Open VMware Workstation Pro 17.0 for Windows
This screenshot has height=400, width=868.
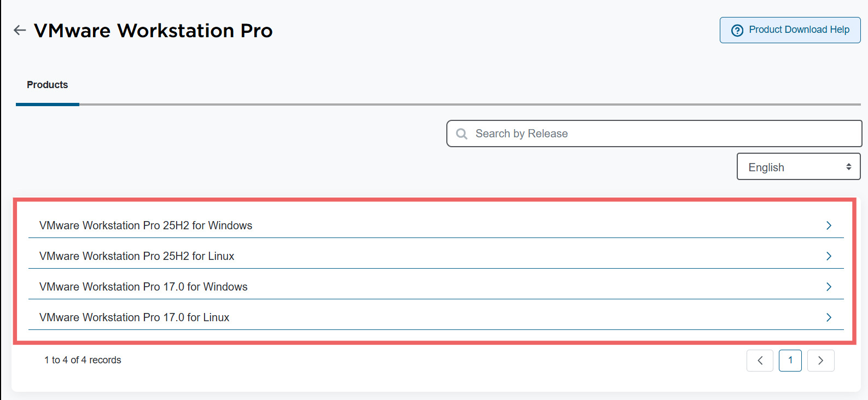[436, 287]
